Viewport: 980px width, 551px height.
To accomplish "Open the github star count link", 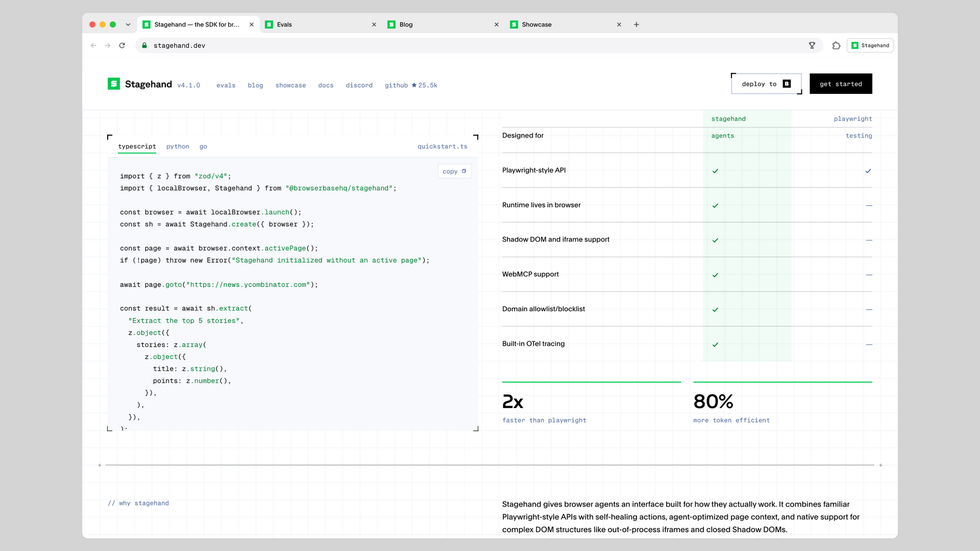I will point(411,85).
